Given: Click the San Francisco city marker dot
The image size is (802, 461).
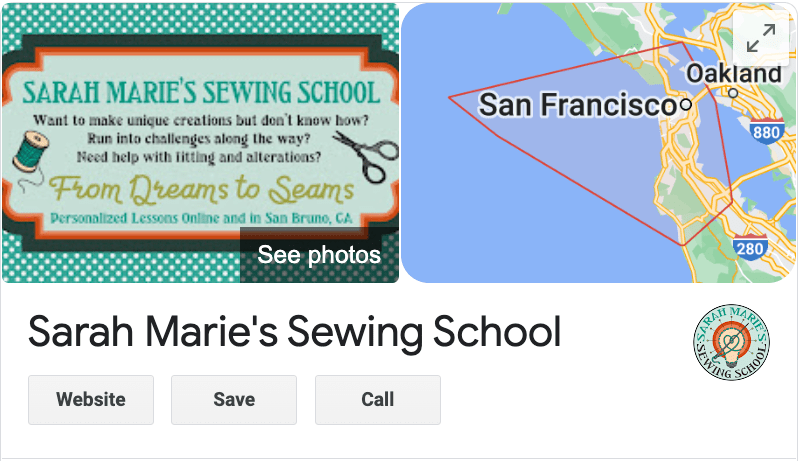Looking at the screenshot, I should [685, 104].
